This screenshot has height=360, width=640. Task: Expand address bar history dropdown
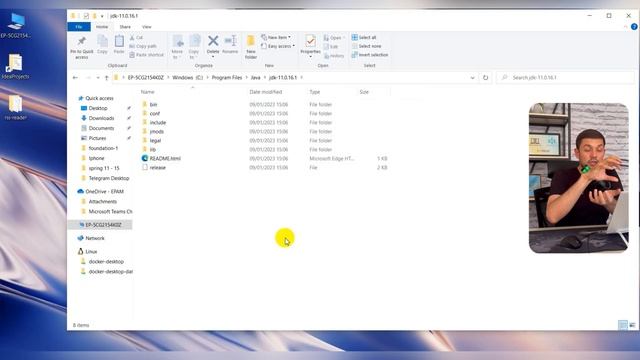coord(472,78)
